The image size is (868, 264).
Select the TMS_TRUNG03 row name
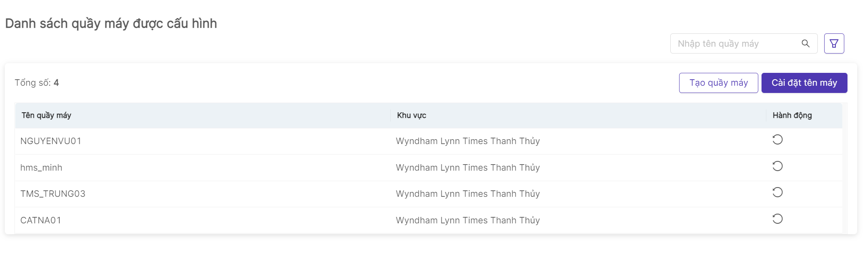click(x=53, y=194)
